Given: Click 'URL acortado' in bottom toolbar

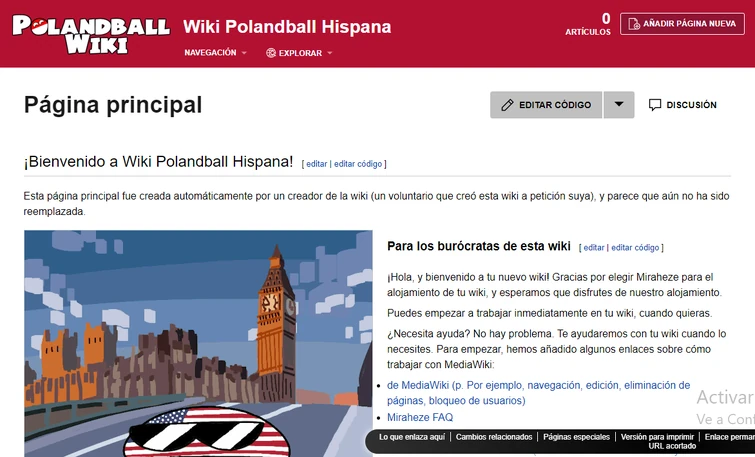Looking at the screenshot, I should 672,446.
